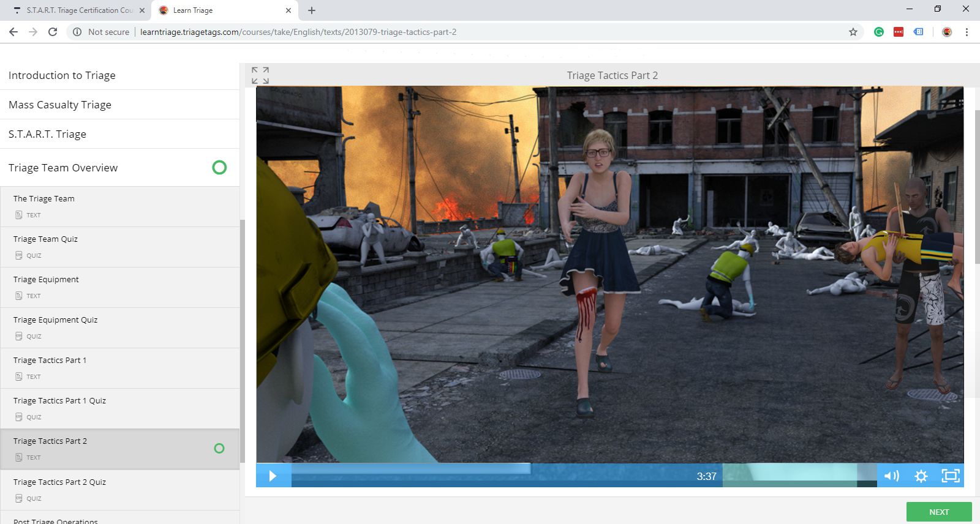
Task: Bookmark this page with the star
Action: [853, 32]
